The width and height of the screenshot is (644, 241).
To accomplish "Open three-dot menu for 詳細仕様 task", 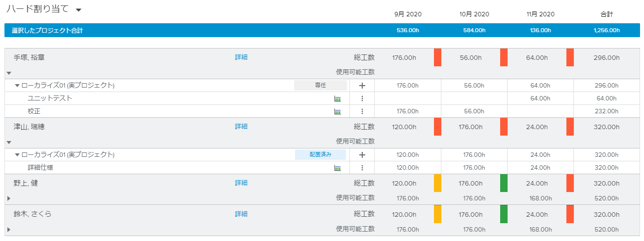I will (x=362, y=168).
